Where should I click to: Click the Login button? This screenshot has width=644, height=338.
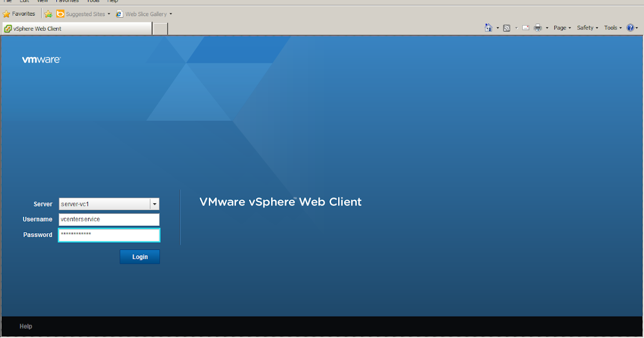pyautogui.click(x=140, y=257)
